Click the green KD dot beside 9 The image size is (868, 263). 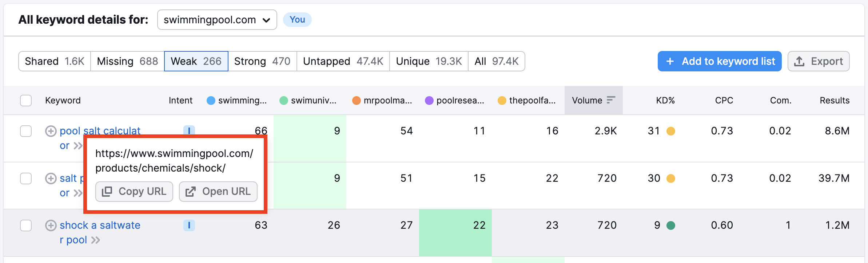tap(671, 225)
